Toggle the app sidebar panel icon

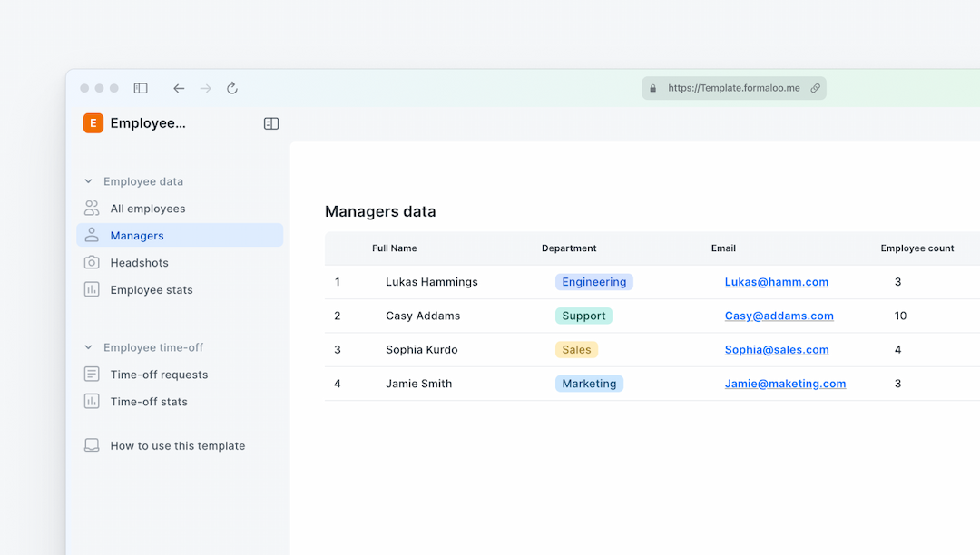270,122
